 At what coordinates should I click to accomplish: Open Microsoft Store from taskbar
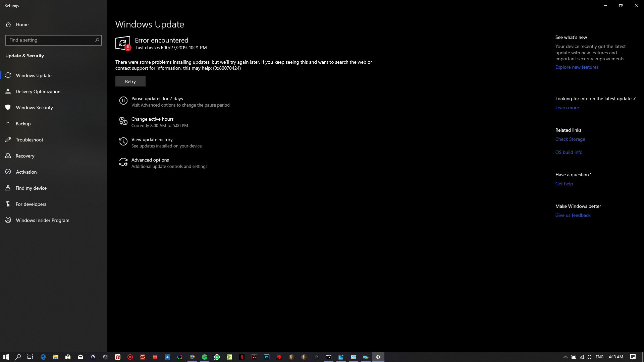point(68,357)
